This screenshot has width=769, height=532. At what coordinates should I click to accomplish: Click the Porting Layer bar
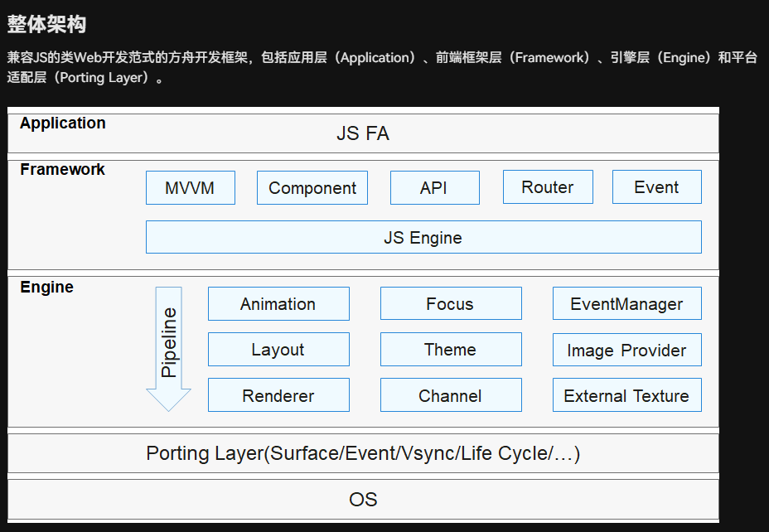click(363, 453)
